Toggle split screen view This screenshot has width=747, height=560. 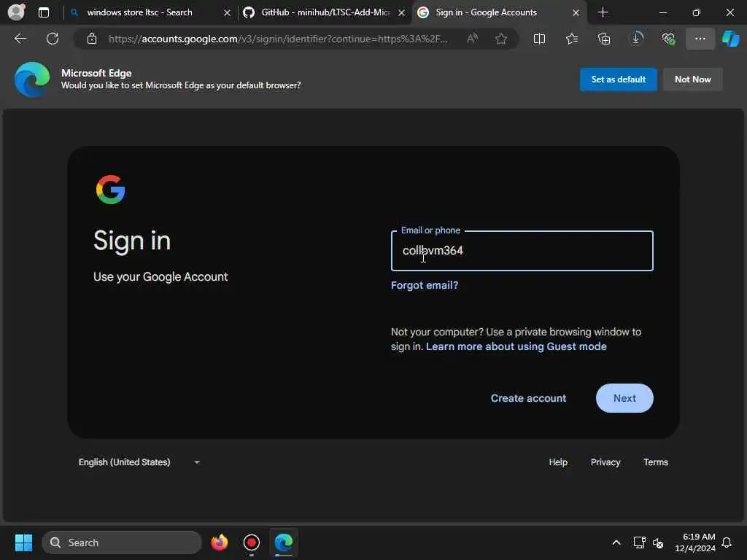click(539, 39)
